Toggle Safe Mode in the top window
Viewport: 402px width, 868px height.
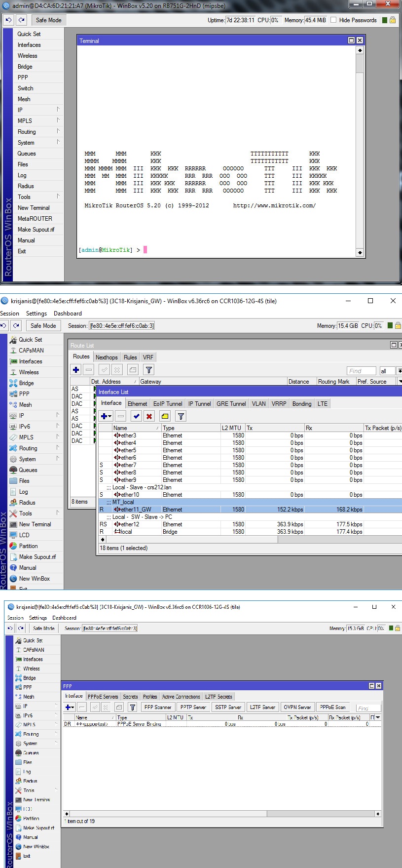(48, 20)
